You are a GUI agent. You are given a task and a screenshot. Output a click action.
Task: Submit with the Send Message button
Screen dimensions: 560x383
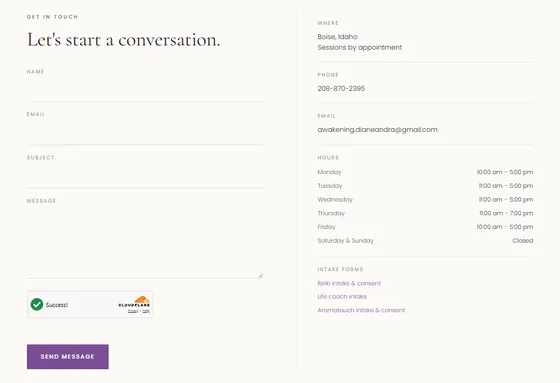68,357
